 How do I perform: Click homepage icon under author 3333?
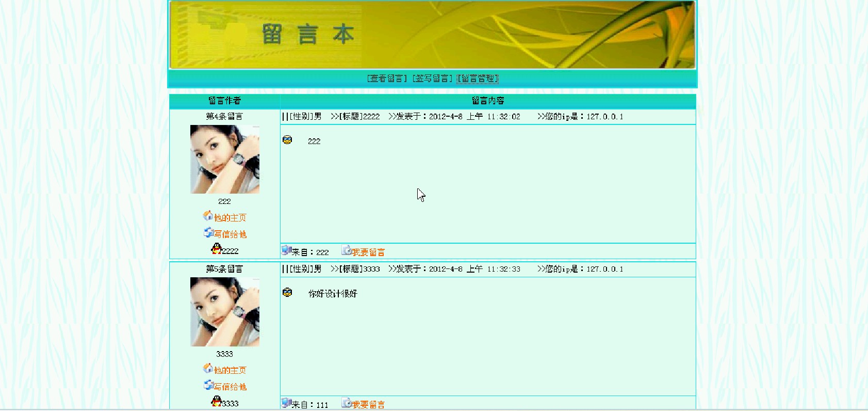[x=208, y=368]
